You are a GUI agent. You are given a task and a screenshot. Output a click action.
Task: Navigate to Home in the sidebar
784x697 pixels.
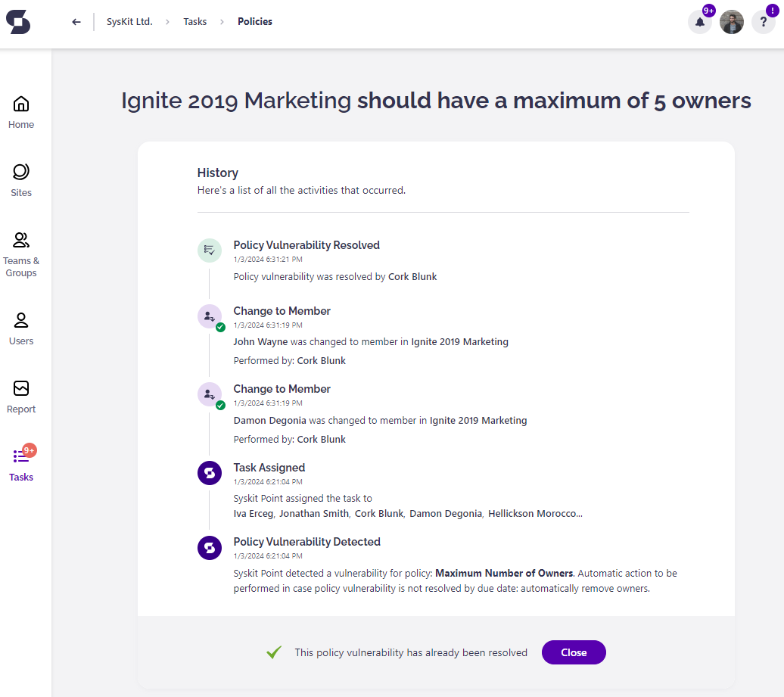(x=21, y=112)
